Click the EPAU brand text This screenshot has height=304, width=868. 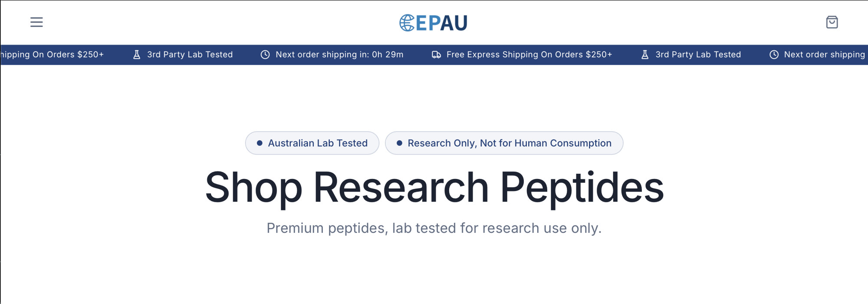(x=441, y=23)
